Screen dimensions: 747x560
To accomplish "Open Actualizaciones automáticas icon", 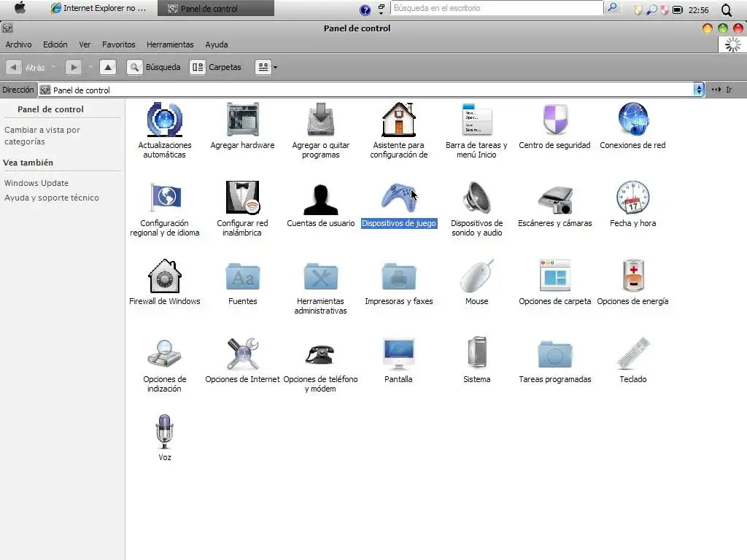I will click(x=164, y=119).
